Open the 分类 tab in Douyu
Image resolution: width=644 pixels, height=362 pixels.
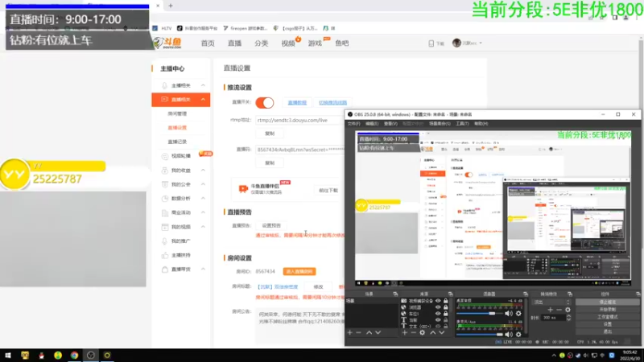point(261,43)
